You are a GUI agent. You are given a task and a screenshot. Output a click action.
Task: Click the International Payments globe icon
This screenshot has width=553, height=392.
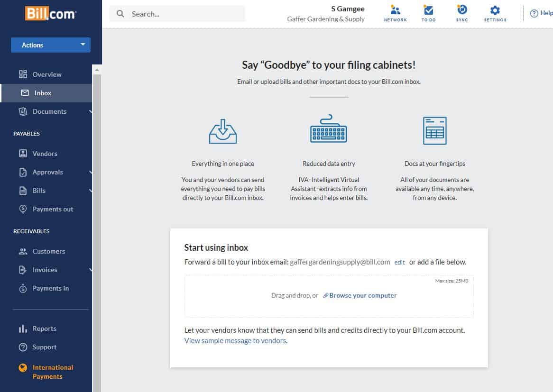(x=23, y=368)
